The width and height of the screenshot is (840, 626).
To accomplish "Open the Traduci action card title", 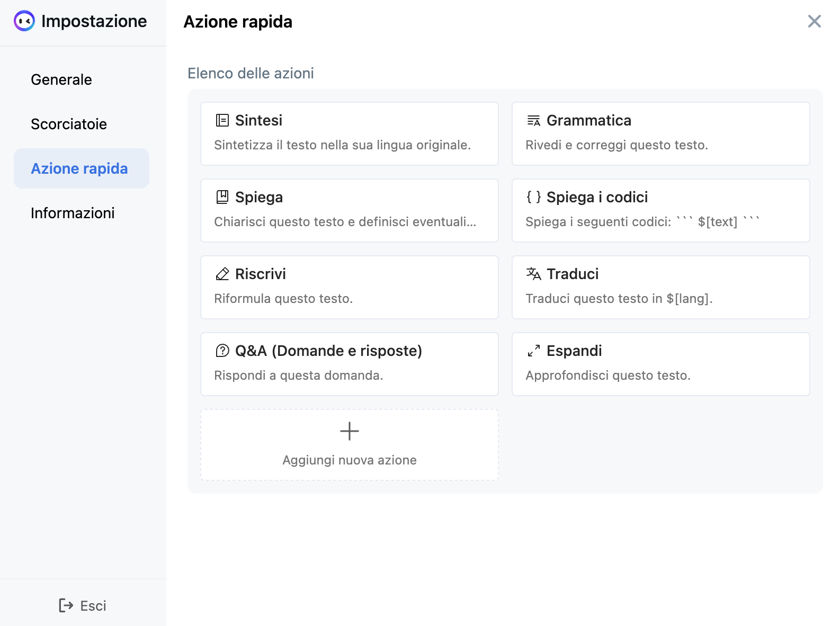I will click(573, 274).
